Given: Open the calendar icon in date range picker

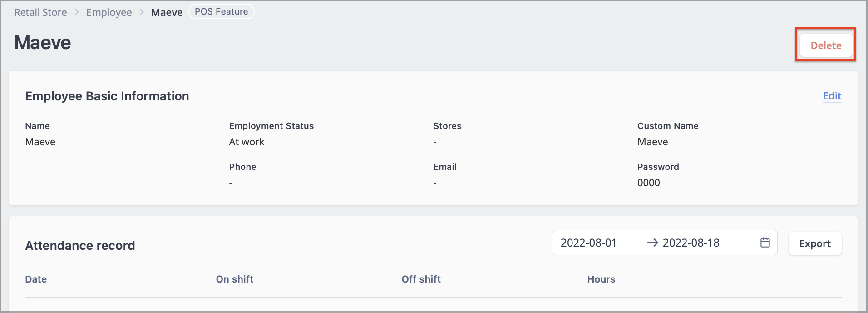Looking at the screenshot, I should coord(765,243).
